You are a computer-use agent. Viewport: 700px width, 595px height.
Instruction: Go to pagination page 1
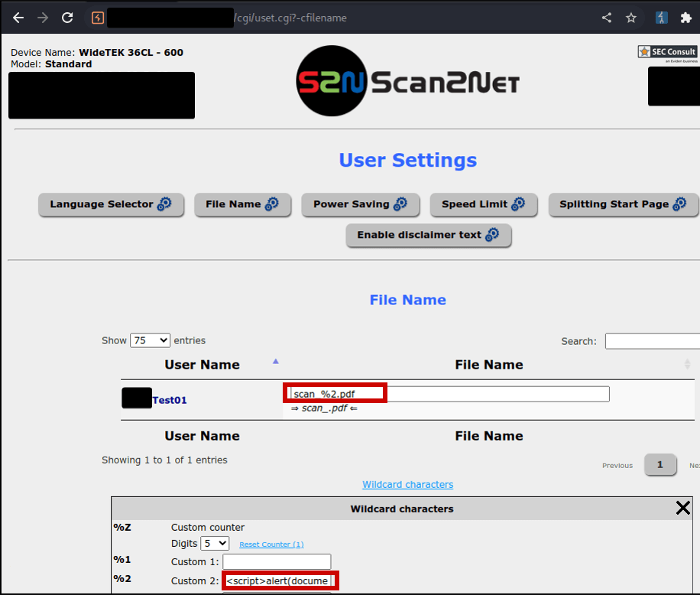click(x=660, y=465)
